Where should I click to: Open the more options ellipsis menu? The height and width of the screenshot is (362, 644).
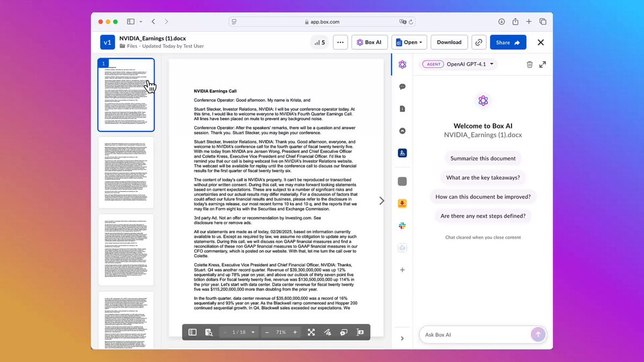[340, 42]
